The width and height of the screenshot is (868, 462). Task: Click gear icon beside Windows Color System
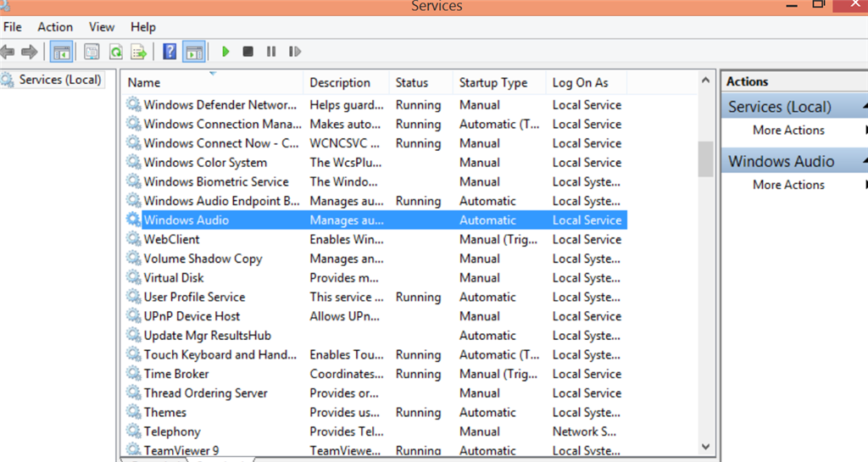tap(133, 162)
